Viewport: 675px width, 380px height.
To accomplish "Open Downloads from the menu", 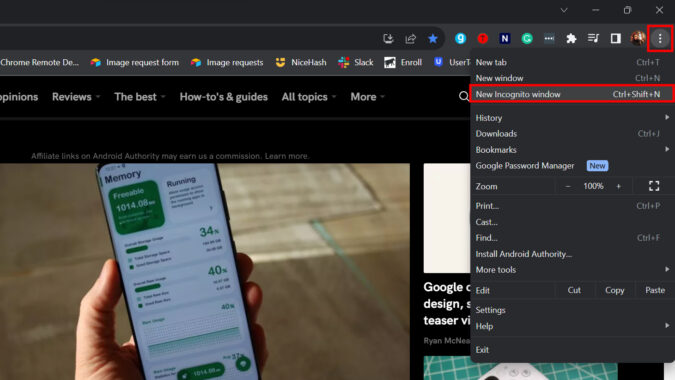I will [x=572, y=134].
